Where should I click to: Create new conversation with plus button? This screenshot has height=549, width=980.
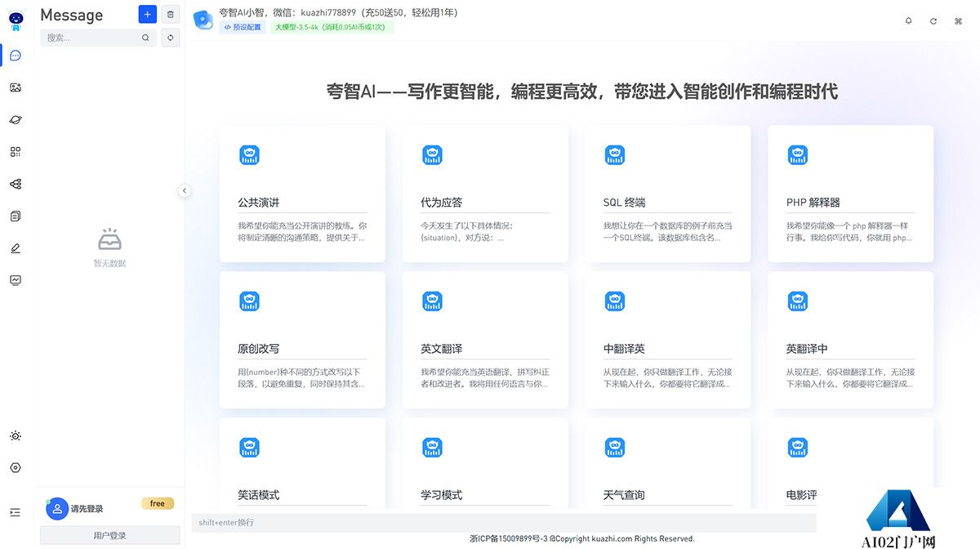click(x=147, y=14)
